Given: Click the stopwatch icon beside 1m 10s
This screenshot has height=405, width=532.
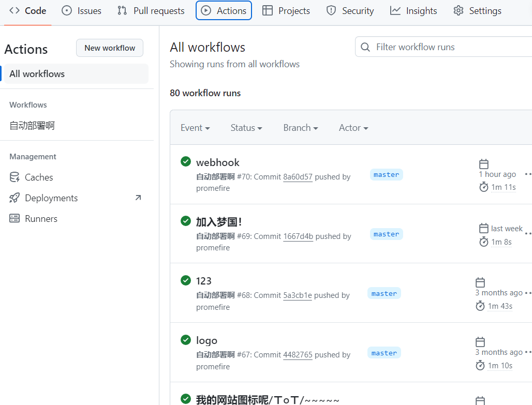Looking at the screenshot, I should click(x=480, y=365).
